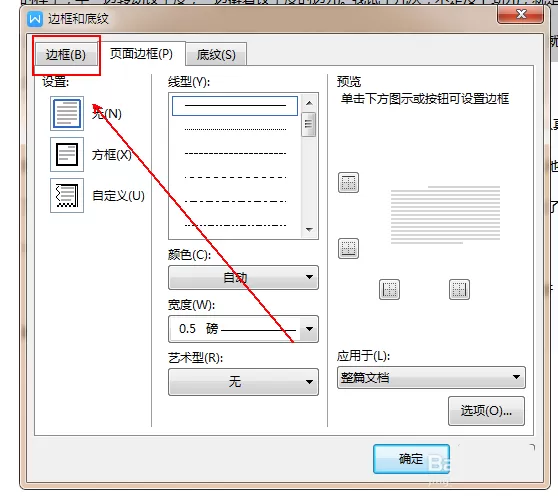The width and height of the screenshot is (558, 500).
Task: Click the 自定义(U) setting label
Action: click(x=118, y=196)
